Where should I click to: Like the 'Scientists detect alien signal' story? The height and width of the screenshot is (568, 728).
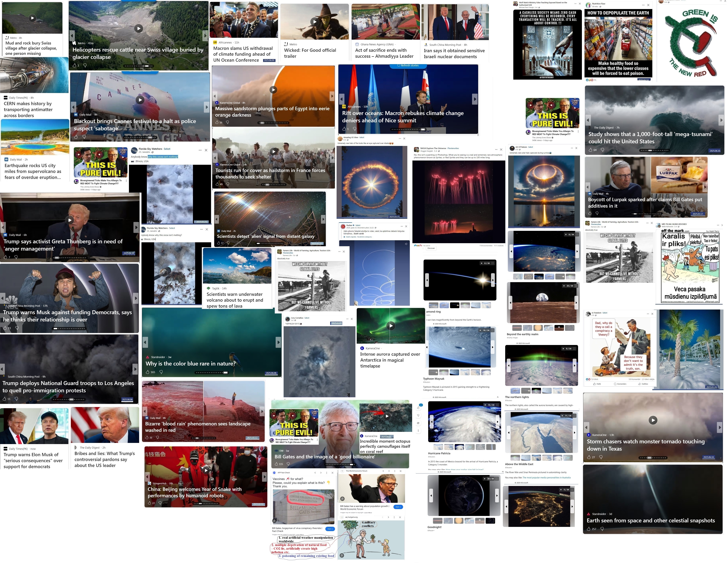218,243
